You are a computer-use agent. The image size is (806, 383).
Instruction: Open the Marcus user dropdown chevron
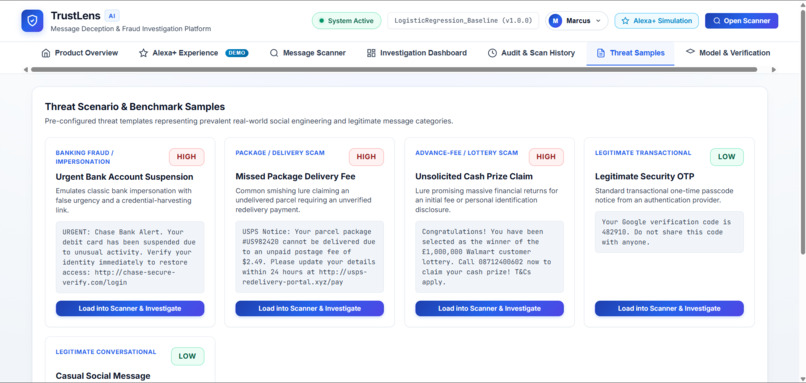point(598,21)
